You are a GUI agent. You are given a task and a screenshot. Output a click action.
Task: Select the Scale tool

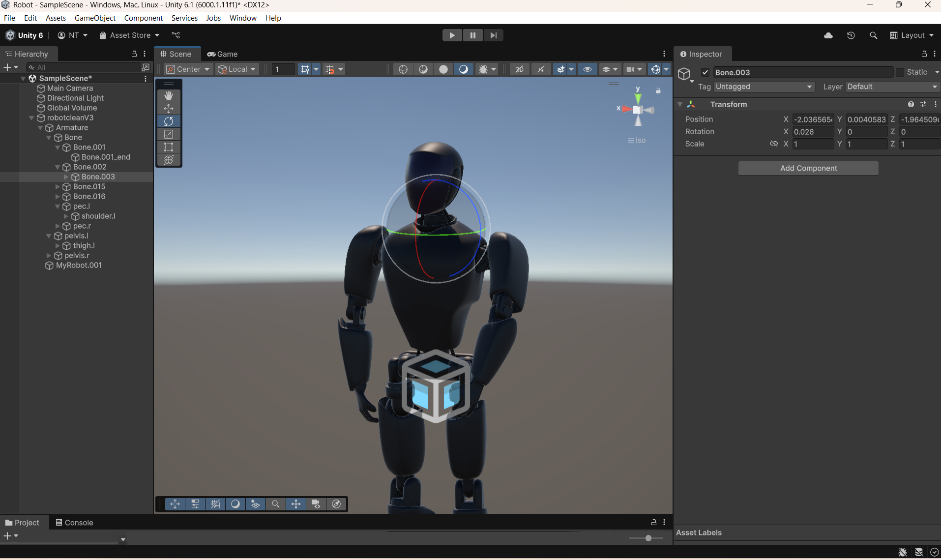coord(169,134)
